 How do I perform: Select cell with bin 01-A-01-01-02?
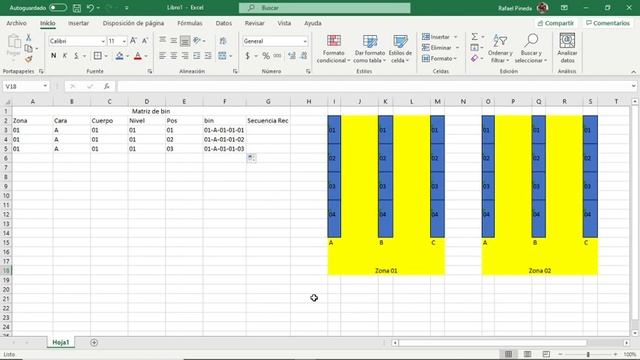click(224, 140)
